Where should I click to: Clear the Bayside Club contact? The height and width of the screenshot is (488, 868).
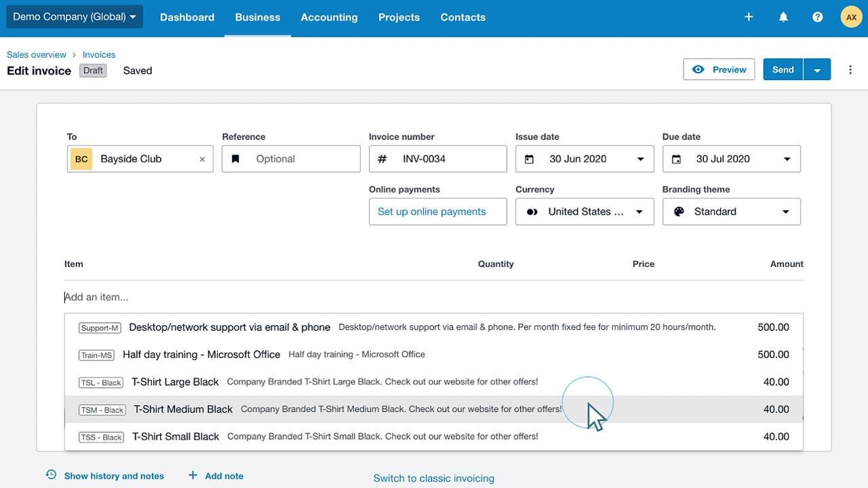[202, 159]
